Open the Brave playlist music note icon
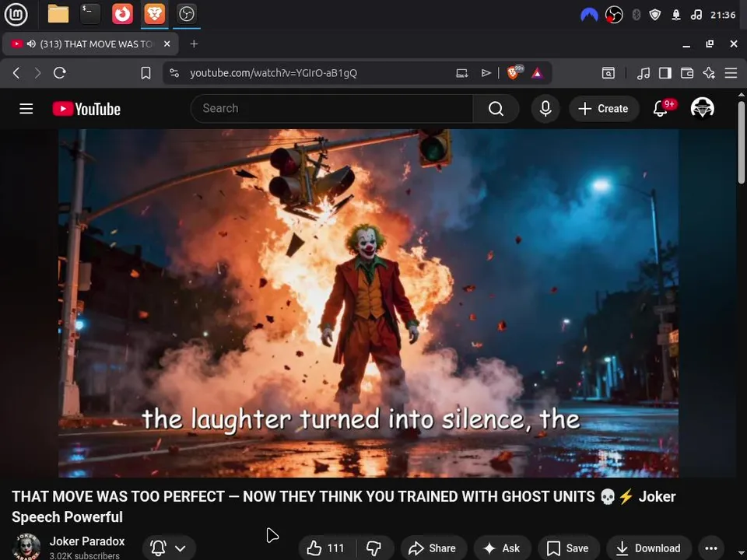The width and height of the screenshot is (747, 560). point(644,73)
